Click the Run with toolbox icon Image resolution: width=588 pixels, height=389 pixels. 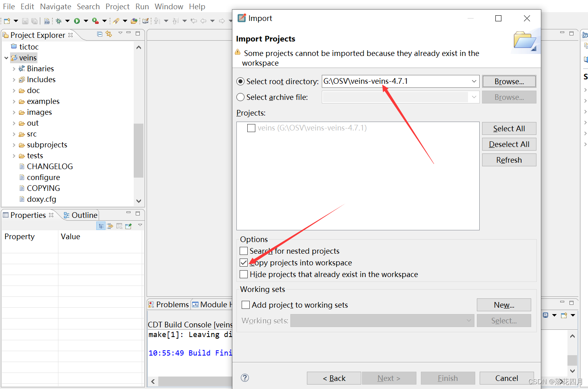coord(95,21)
